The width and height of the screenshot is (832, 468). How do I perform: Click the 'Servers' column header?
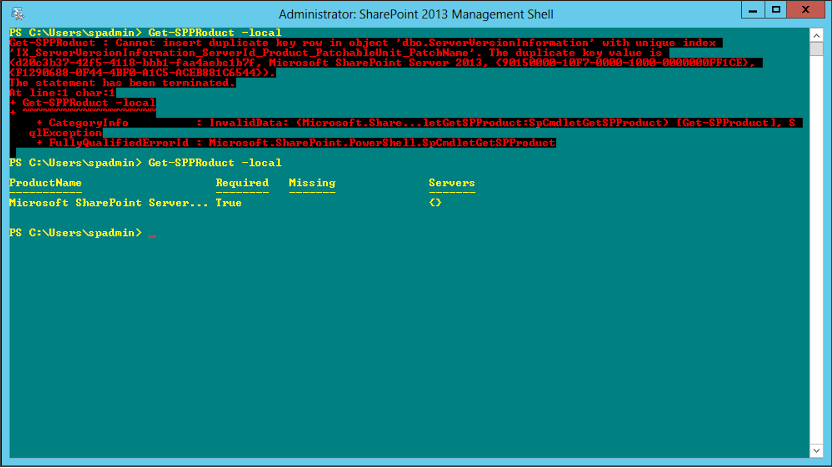(452, 183)
